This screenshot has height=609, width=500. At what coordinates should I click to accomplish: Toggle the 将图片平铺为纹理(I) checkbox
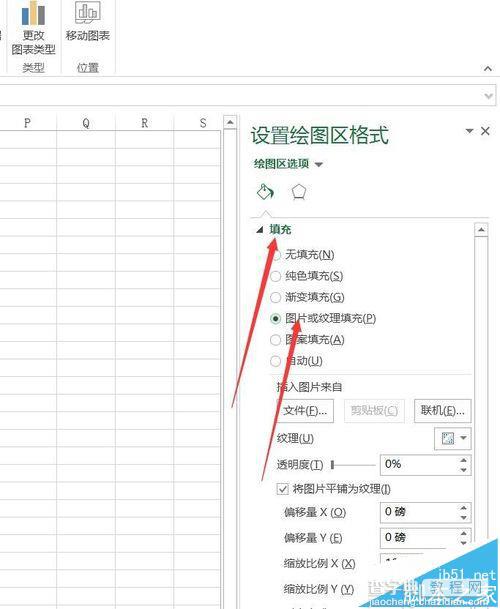click(283, 489)
